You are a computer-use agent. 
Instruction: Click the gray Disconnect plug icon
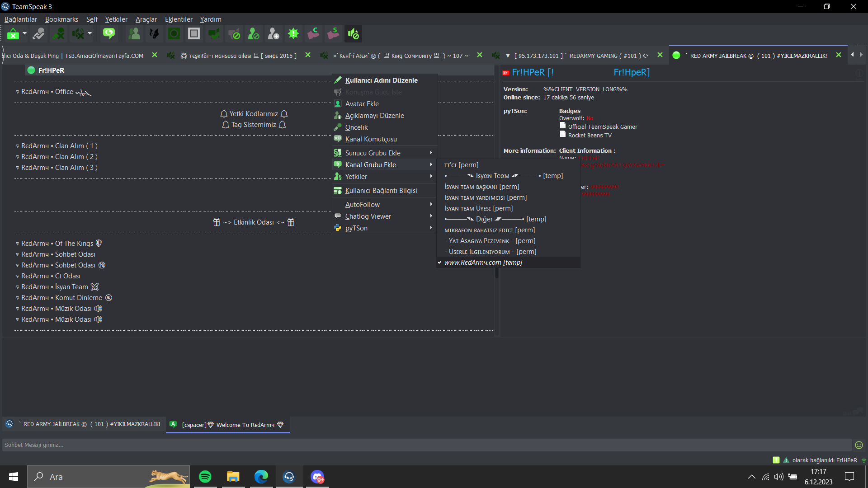[39, 34]
